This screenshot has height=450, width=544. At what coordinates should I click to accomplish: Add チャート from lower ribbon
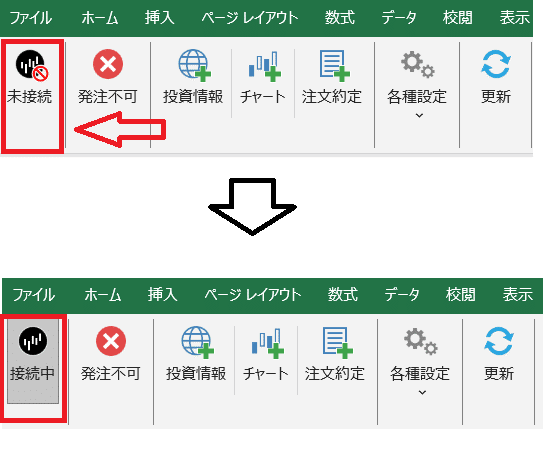pyautogui.click(x=268, y=343)
